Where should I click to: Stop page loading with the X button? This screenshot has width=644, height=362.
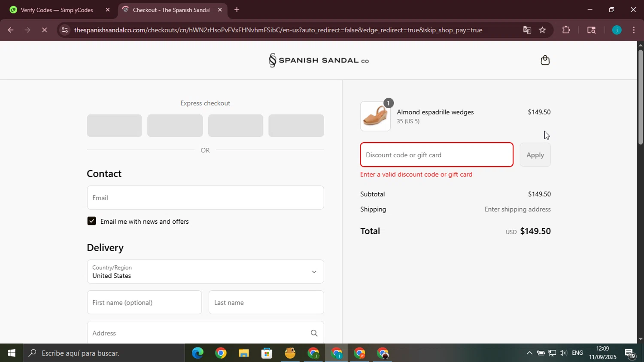click(x=45, y=30)
